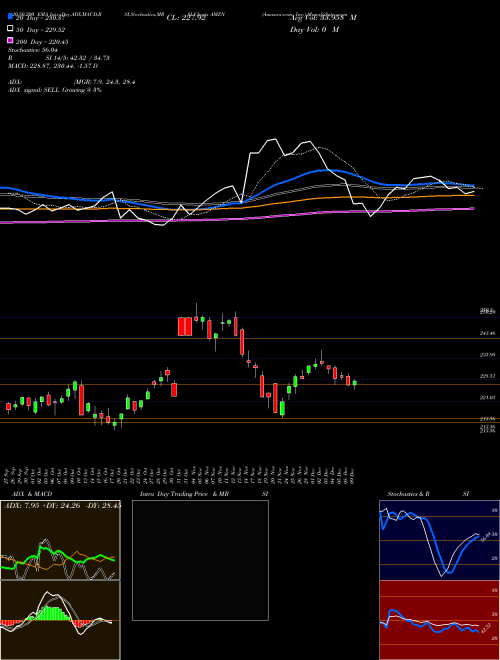
Task: Click the 'ADX & MACD' panel title
Action: click(32, 494)
